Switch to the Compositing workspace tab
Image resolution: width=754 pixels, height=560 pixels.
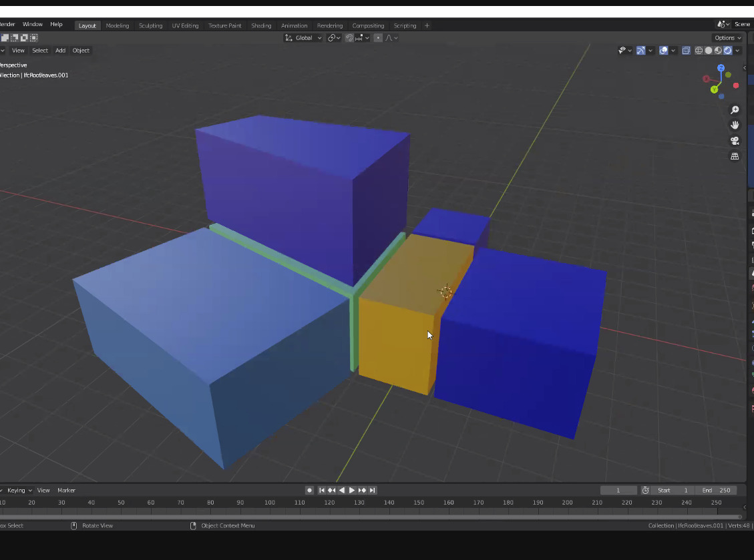pyautogui.click(x=368, y=25)
